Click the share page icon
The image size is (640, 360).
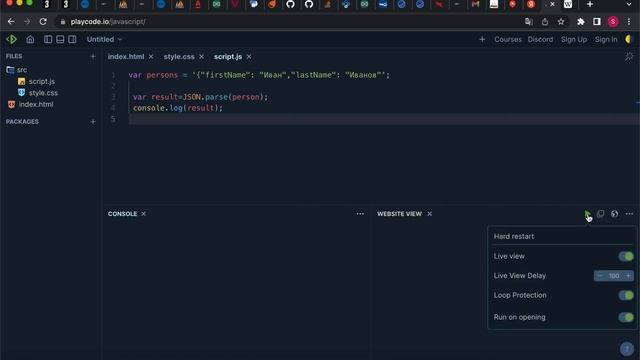[545, 22]
